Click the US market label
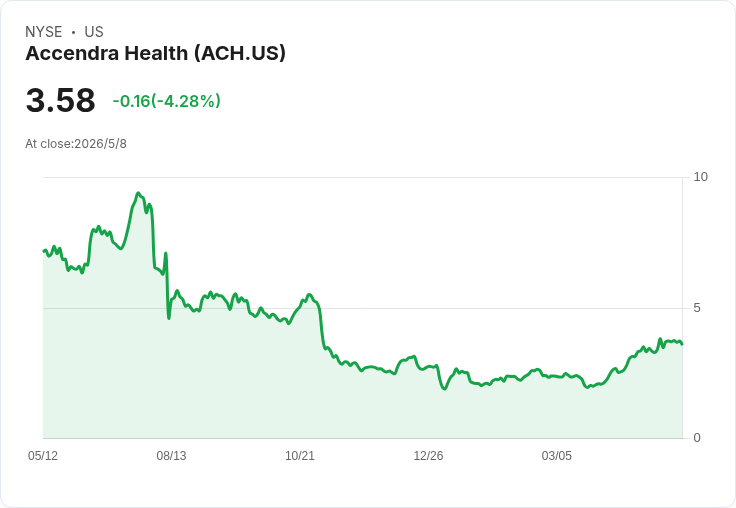Viewport: 736px width, 508px height. point(94,32)
